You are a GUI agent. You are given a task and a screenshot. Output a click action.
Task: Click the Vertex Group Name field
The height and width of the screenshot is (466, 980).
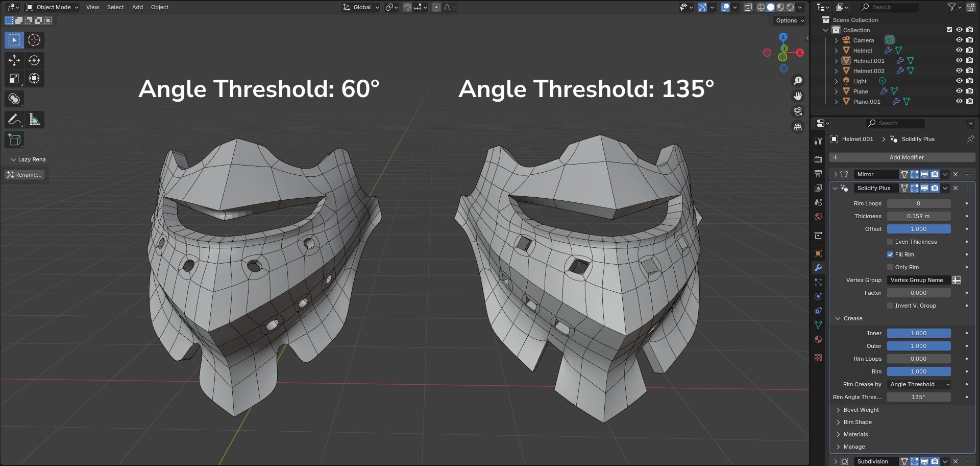(919, 280)
